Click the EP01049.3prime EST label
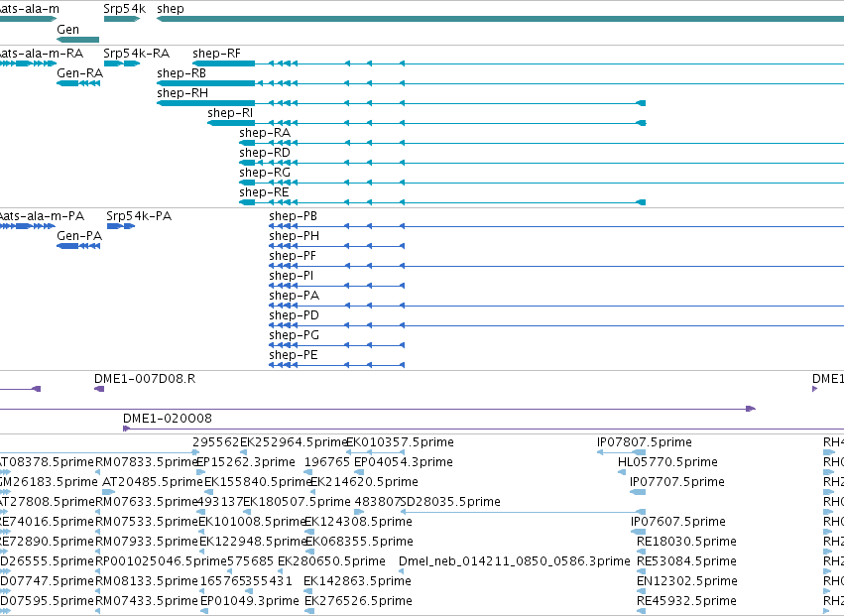The width and height of the screenshot is (844, 616). click(x=250, y=602)
